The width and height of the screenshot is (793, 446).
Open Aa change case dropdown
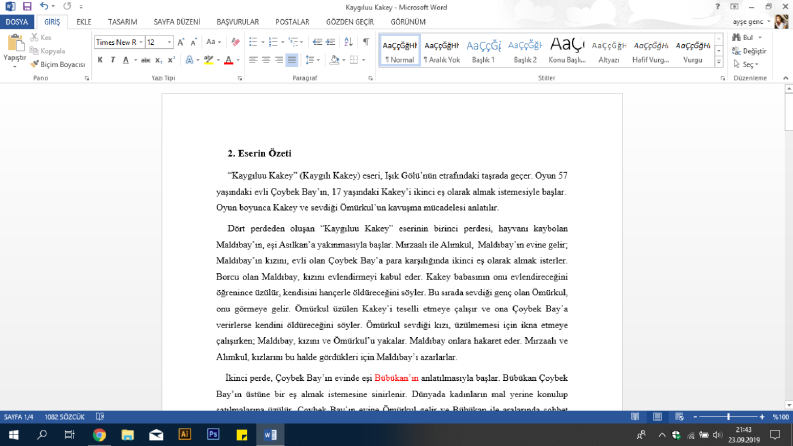pyautogui.click(x=213, y=42)
